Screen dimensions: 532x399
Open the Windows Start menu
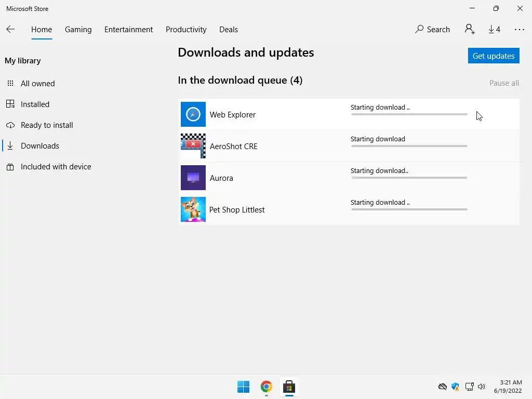click(243, 387)
